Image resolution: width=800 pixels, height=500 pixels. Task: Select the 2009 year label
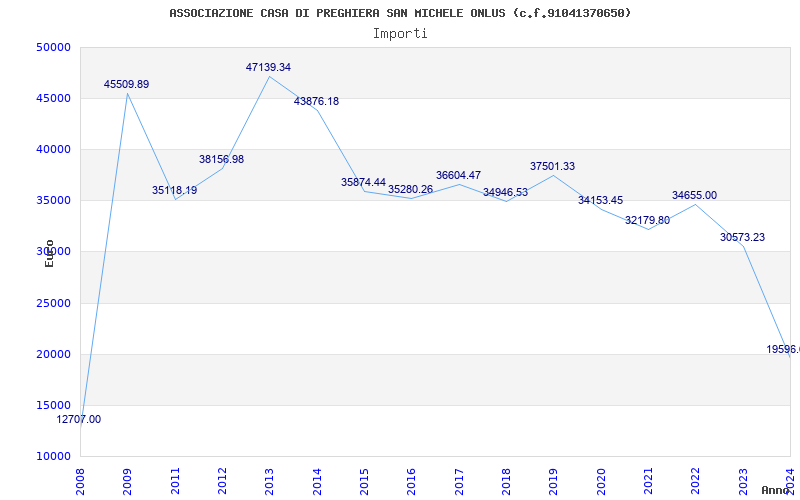[x=128, y=481]
